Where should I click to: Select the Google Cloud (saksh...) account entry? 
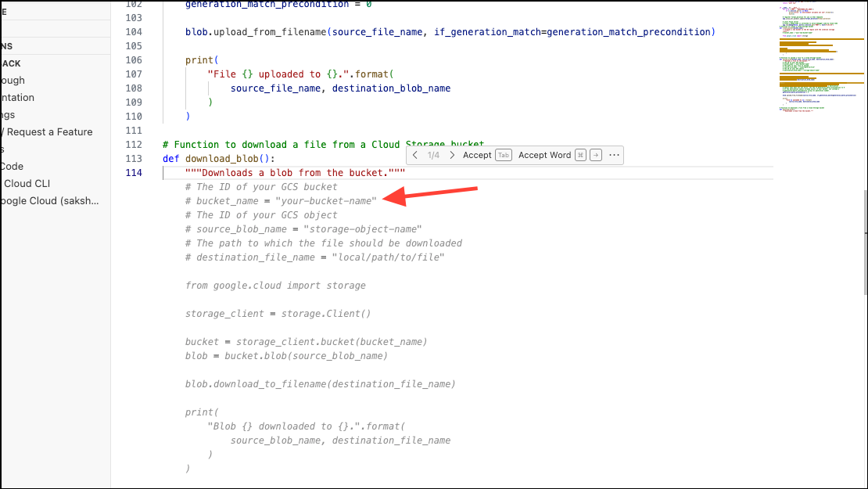pos(50,200)
